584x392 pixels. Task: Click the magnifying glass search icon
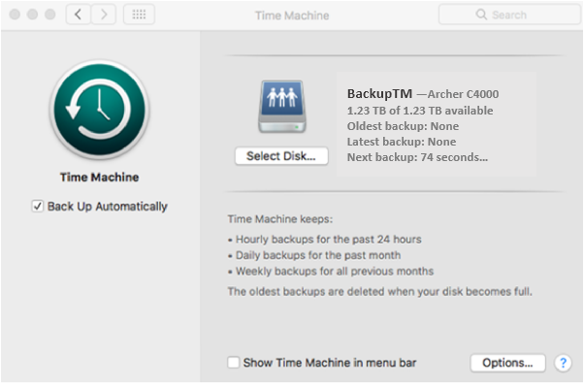click(x=481, y=15)
